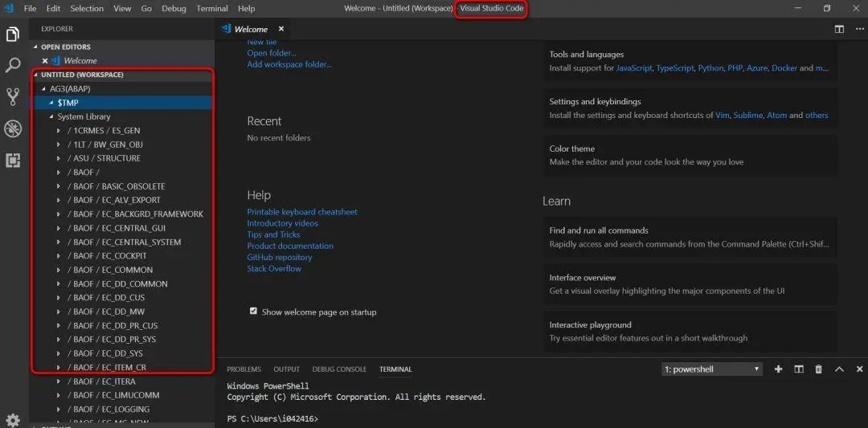This screenshot has height=428, width=868.
Task: Collapse the $TMP folder
Action: pos(51,103)
